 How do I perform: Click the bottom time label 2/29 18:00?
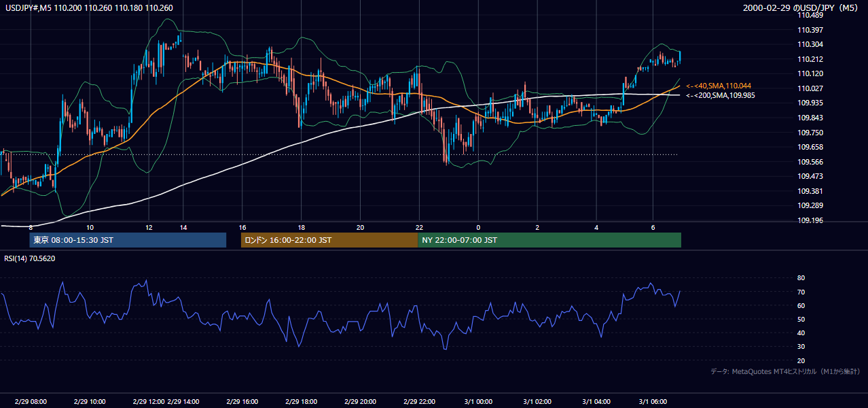click(x=302, y=402)
